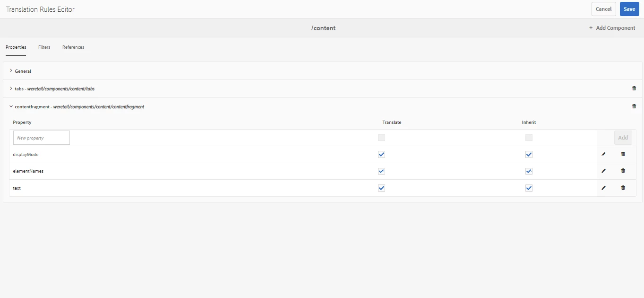
Task: Click the Translation Rules Editor title
Action: 40,9
